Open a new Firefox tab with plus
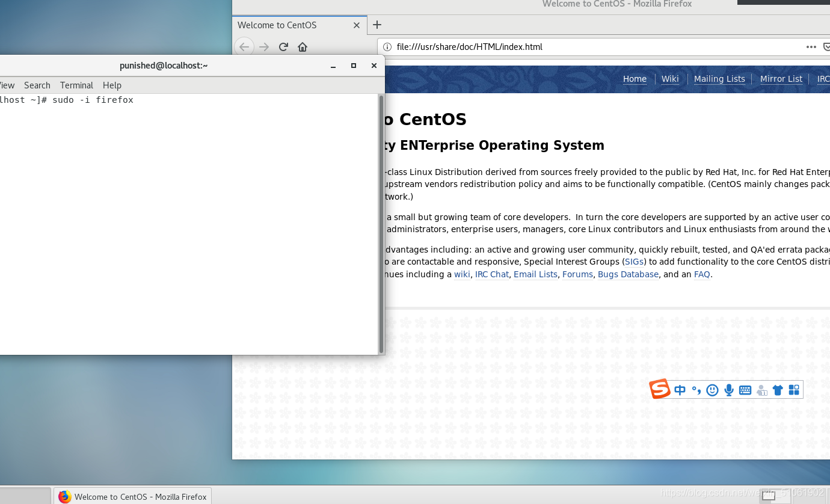Viewport: 830px width, 504px height. (377, 25)
